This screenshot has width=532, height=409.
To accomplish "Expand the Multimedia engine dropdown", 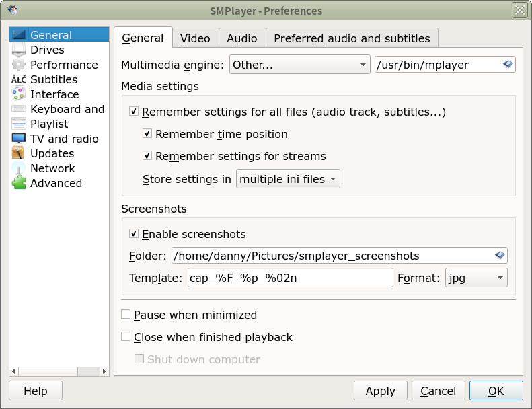I will [299, 65].
